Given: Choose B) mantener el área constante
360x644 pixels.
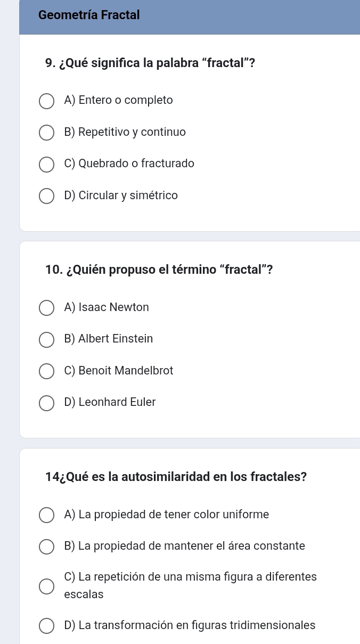Looking at the screenshot, I should point(47,547).
